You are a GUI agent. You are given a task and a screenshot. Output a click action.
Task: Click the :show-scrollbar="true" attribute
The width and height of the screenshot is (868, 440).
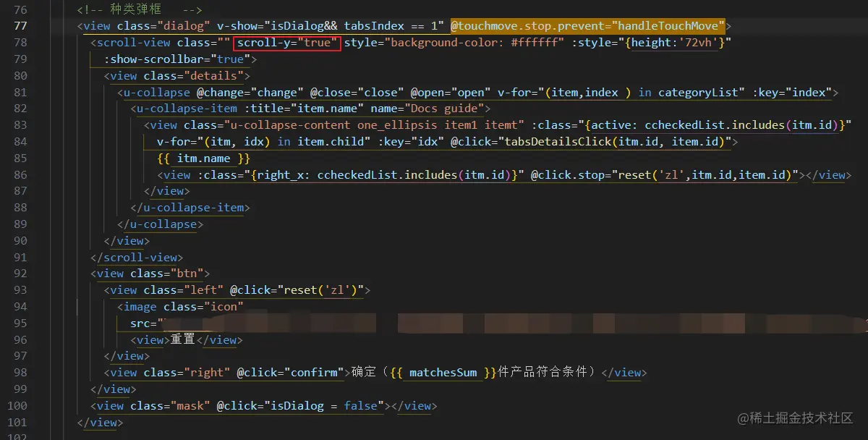(176, 59)
